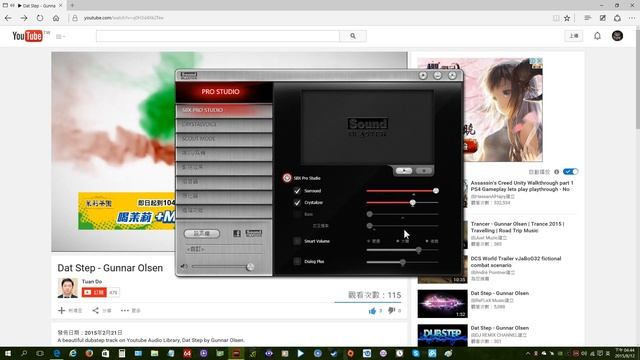
Task: Click the browser address bar URL
Action: [124, 18]
